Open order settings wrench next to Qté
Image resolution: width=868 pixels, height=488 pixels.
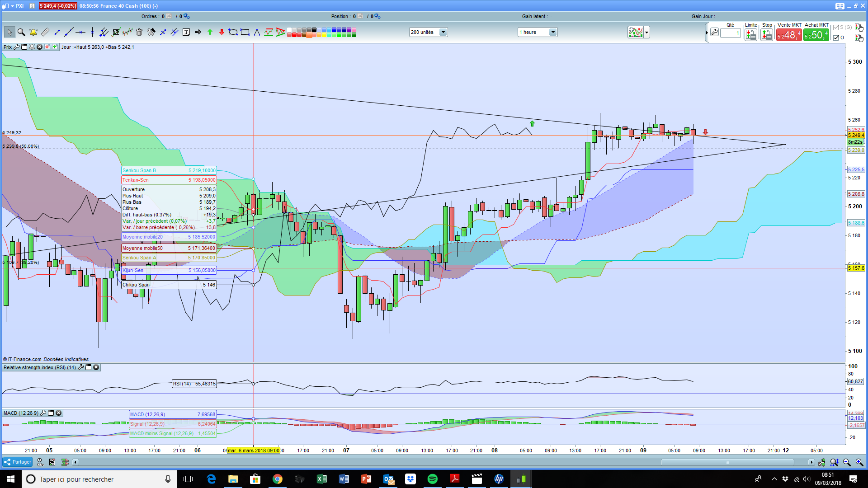pos(714,32)
